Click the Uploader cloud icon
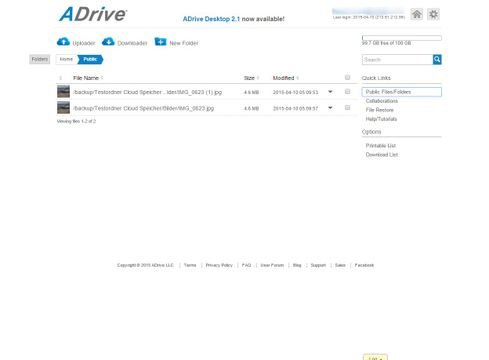 tap(63, 42)
